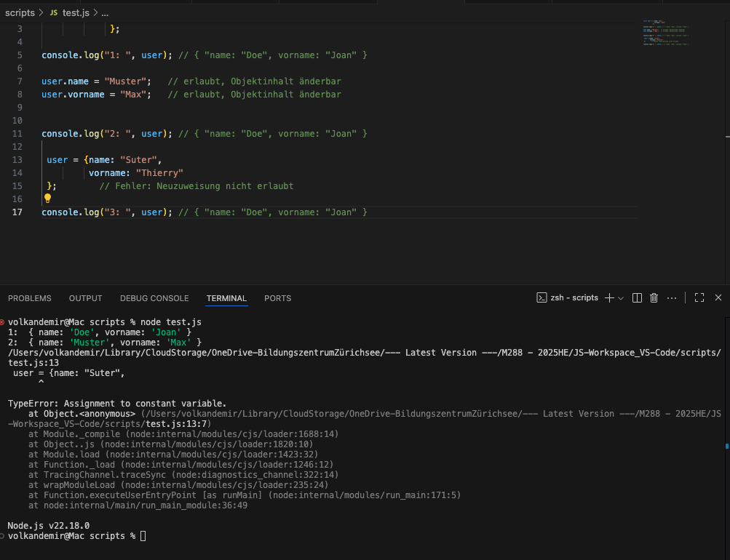Click the user.name = "Muster" line
Viewport: 730px width, 560px height.
[191, 81]
